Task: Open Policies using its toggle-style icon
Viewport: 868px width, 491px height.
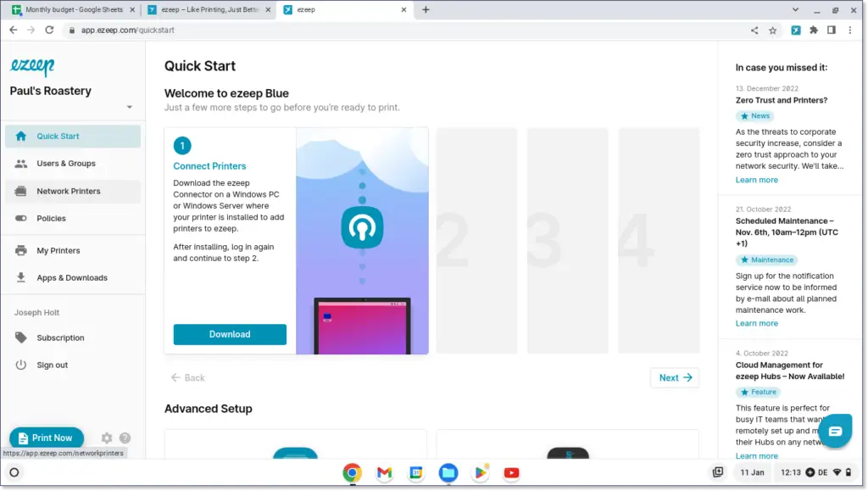Action: pyautogui.click(x=19, y=218)
